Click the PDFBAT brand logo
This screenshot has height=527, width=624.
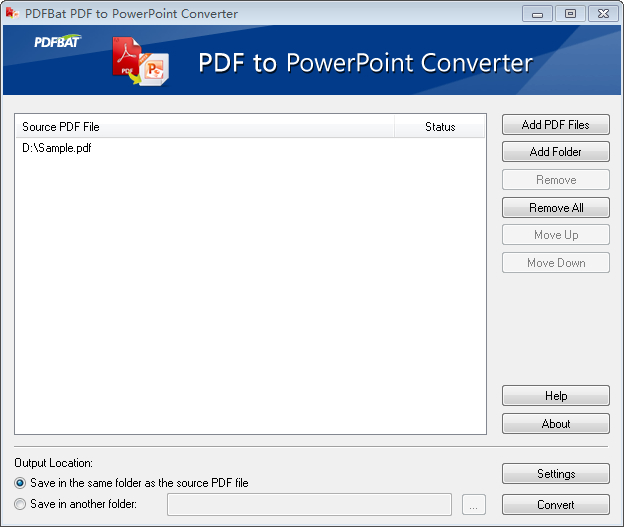57,41
